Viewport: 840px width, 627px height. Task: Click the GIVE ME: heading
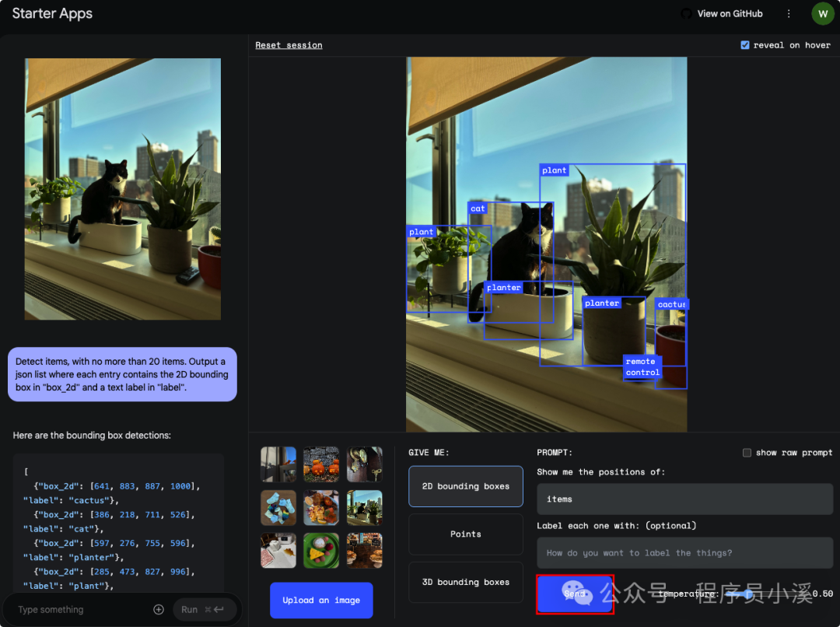tap(429, 453)
